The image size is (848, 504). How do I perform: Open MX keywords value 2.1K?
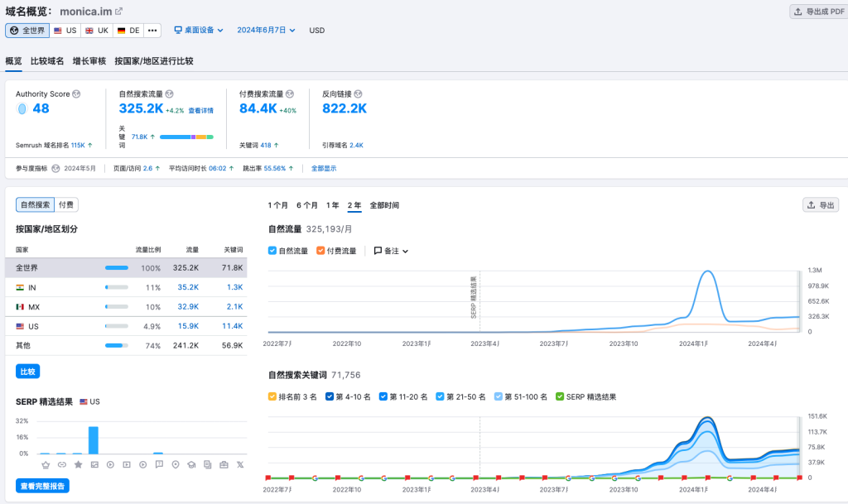point(234,307)
